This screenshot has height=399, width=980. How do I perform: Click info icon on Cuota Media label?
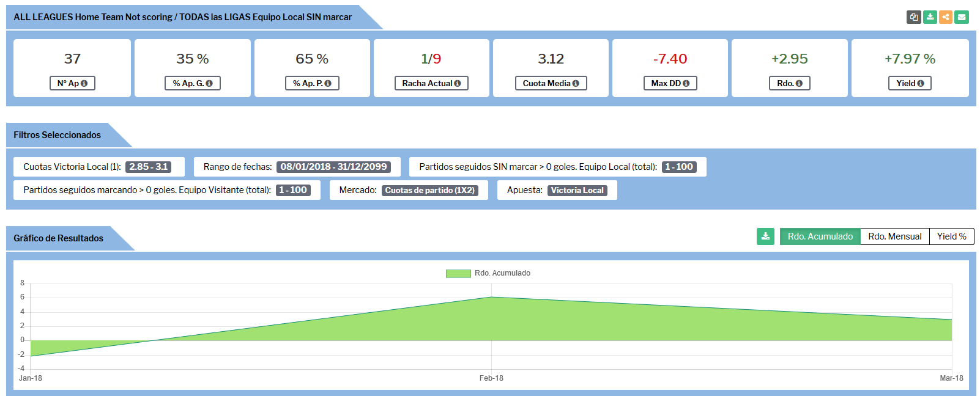click(x=576, y=84)
